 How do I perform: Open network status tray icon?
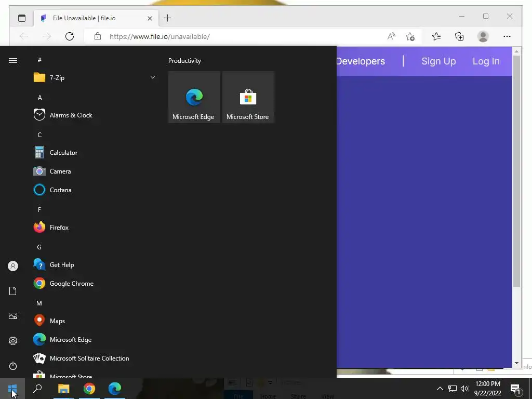453,389
